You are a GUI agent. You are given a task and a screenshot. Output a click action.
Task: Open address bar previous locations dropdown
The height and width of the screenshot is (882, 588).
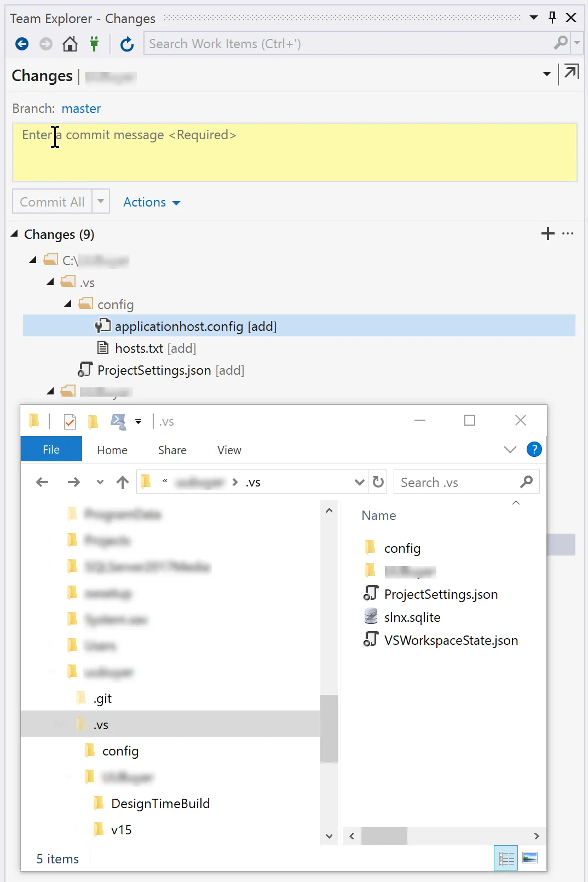point(360,482)
